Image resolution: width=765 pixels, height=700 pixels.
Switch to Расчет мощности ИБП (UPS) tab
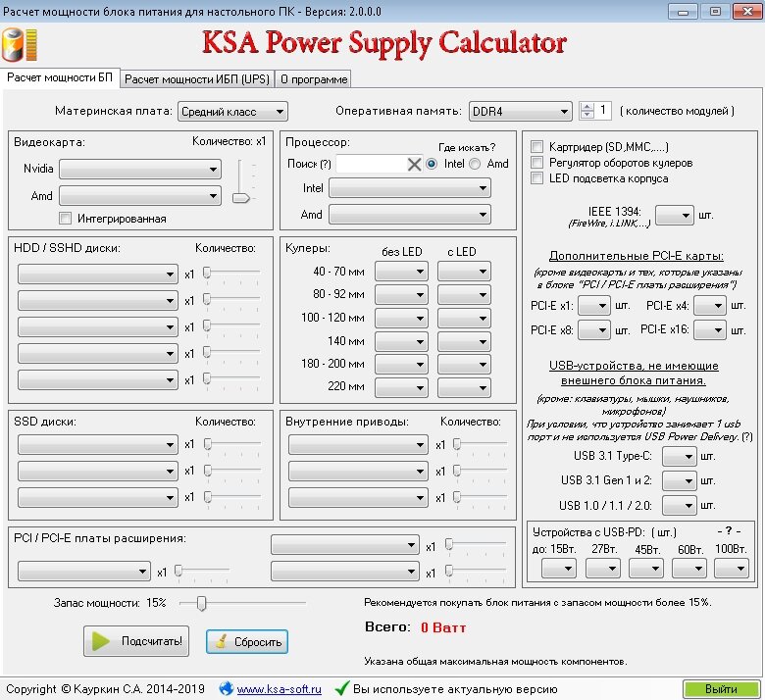coord(197,79)
